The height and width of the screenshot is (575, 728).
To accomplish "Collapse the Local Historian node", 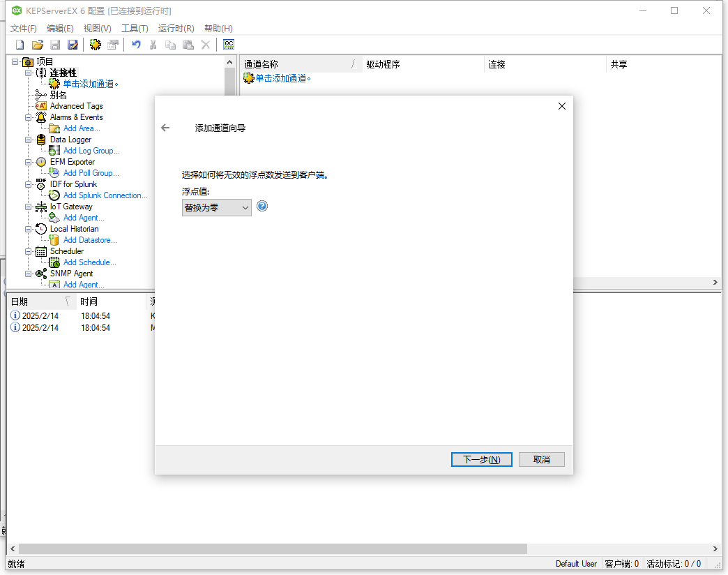I will (29, 229).
